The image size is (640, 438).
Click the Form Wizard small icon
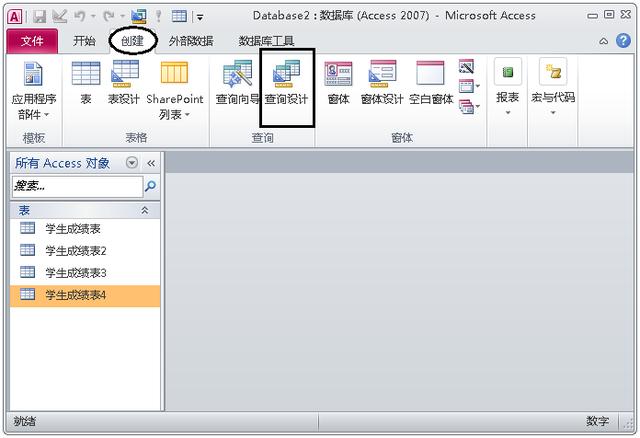[466, 66]
